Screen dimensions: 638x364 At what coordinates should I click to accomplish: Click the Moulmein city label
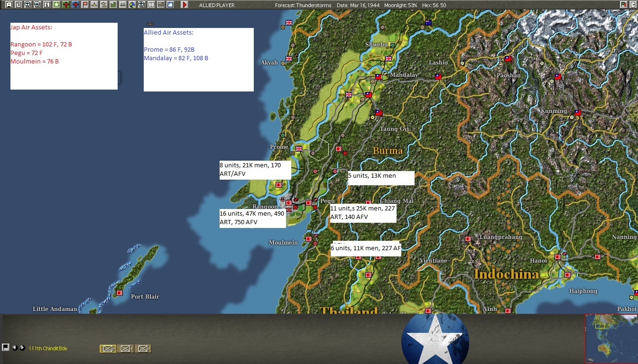(283, 243)
